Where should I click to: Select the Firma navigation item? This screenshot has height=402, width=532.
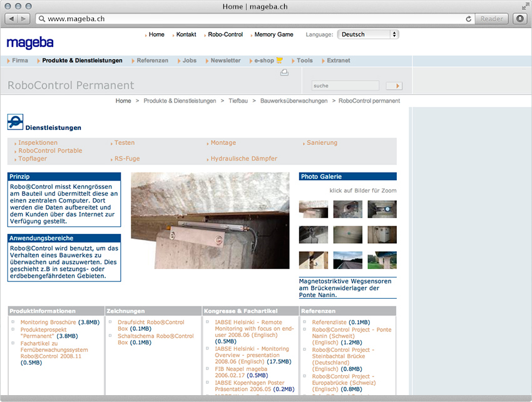point(20,61)
